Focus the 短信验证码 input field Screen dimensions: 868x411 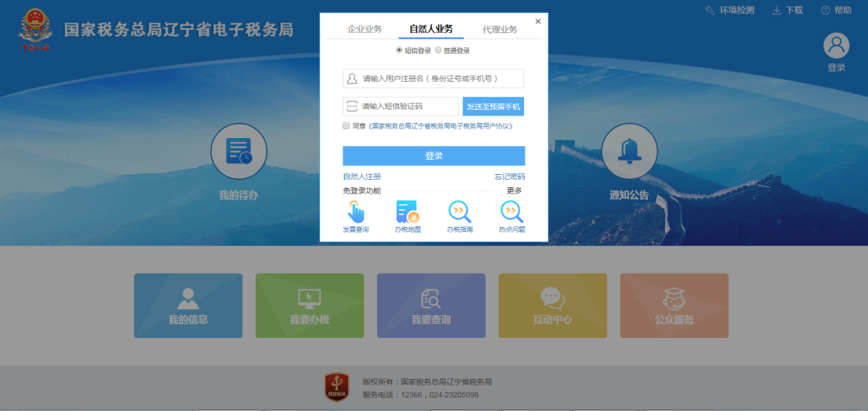pos(400,106)
